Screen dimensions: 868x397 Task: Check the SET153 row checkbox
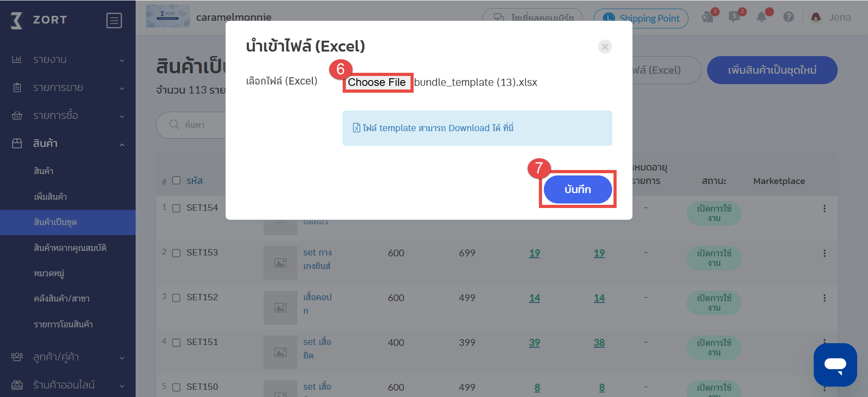(x=176, y=253)
